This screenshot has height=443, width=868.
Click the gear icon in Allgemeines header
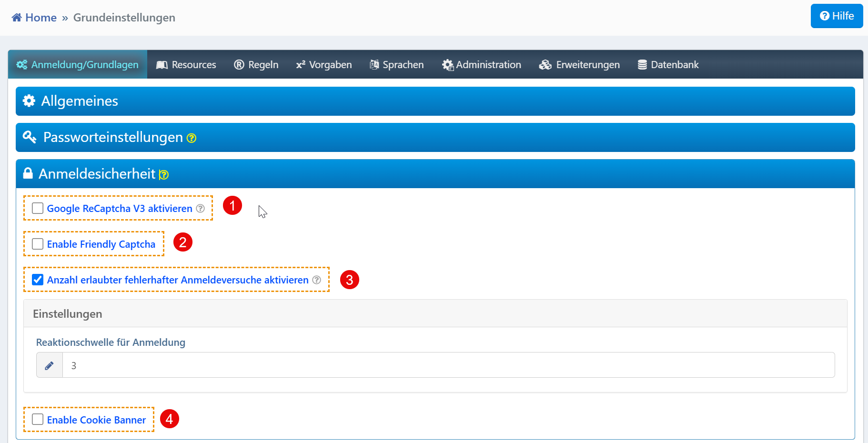(29, 101)
